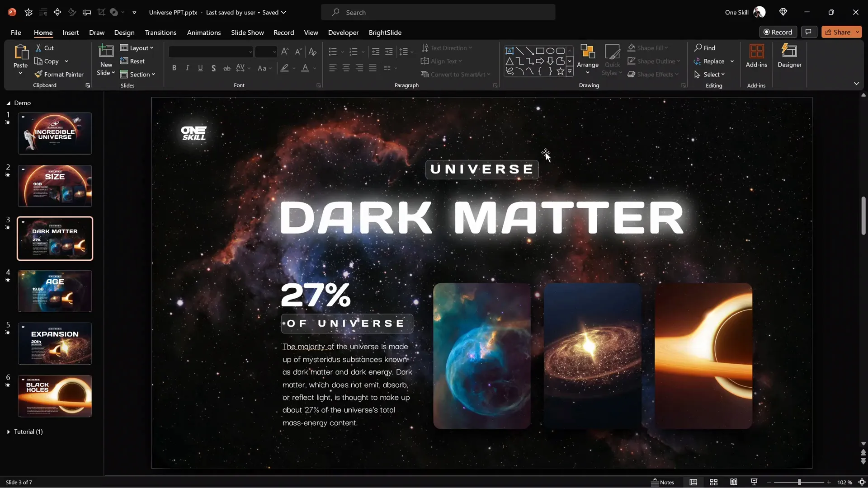Zoom in with plus button
Screen dimensions: 868x488
coord(829,482)
